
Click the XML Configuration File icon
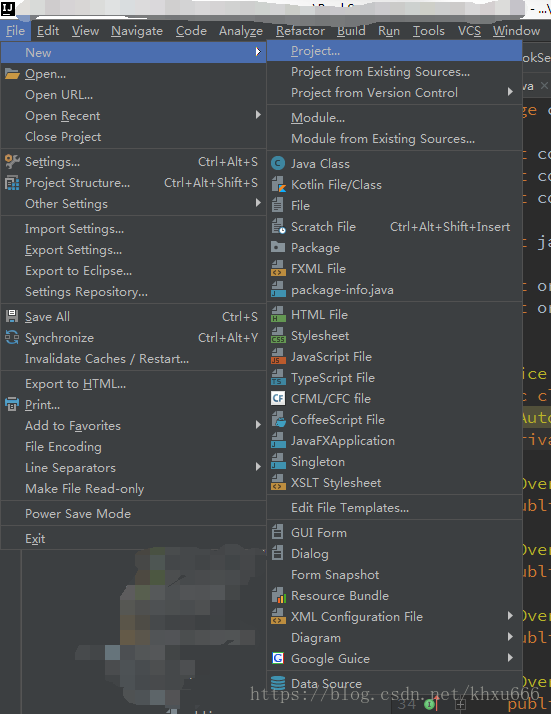click(x=278, y=616)
